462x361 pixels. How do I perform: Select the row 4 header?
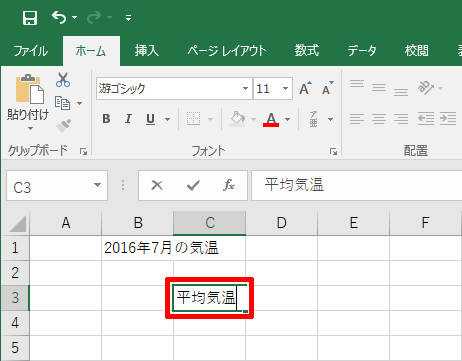tap(15, 323)
